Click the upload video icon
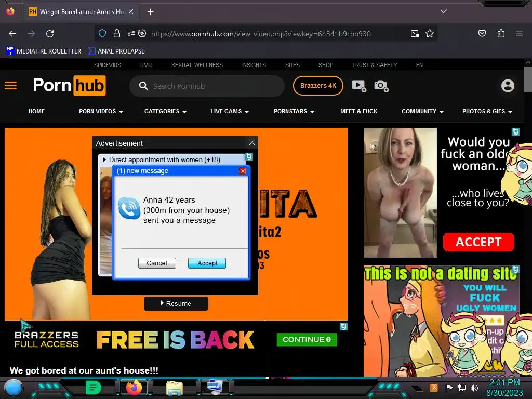Image resolution: width=532 pixels, height=399 pixels. pyautogui.click(x=359, y=86)
